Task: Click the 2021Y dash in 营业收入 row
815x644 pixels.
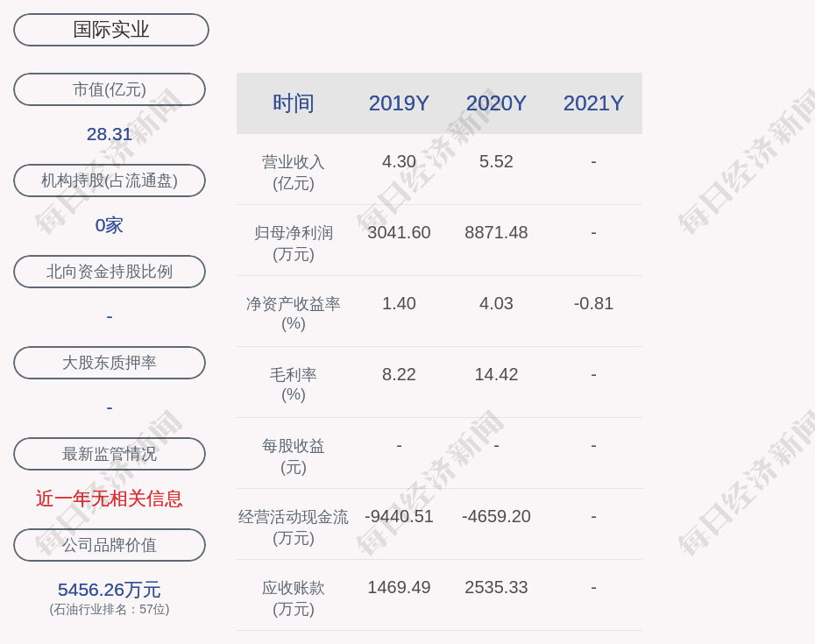Action: 593,161
